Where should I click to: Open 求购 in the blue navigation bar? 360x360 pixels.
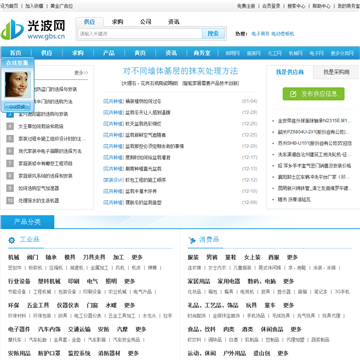78,53
